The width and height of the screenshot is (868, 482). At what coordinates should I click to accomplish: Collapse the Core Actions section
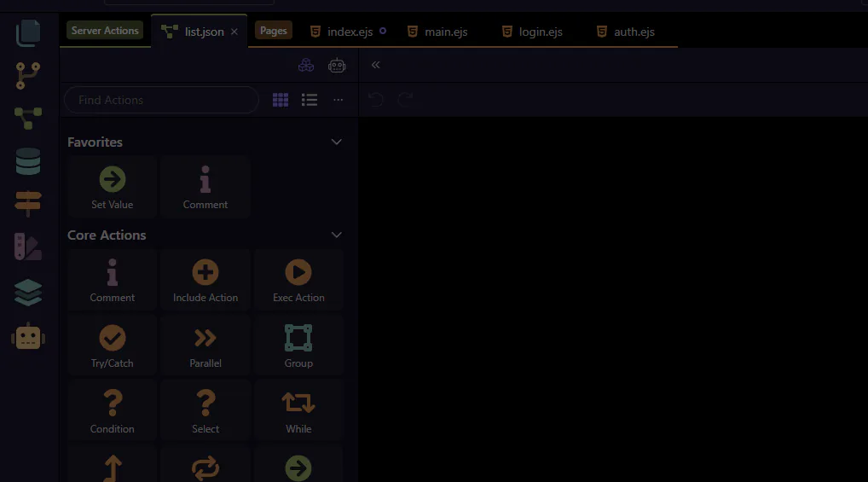336,235
